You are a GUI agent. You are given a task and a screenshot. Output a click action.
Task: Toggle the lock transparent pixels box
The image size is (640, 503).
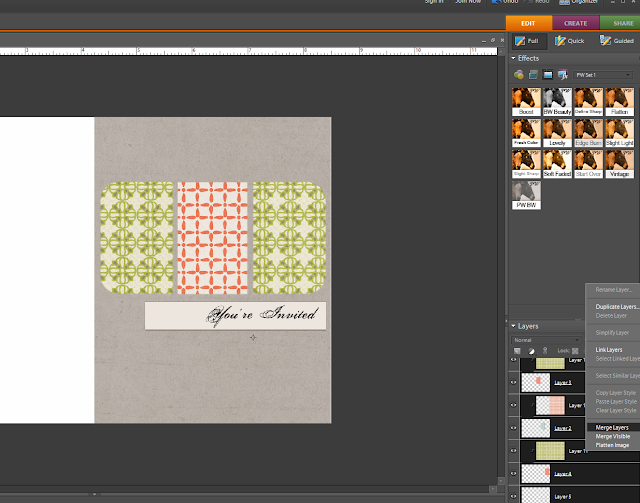click(575, 351)
